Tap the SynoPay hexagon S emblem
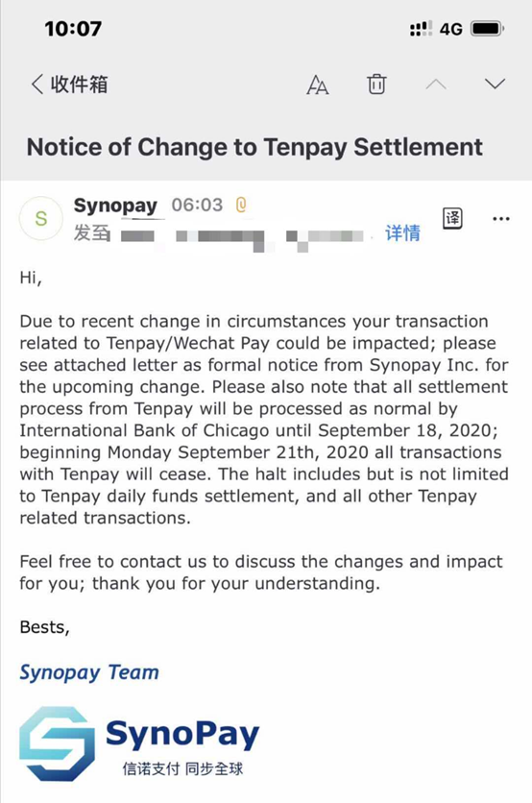The width and height of the screenshot is (532, 803). (x=57, y=743)
